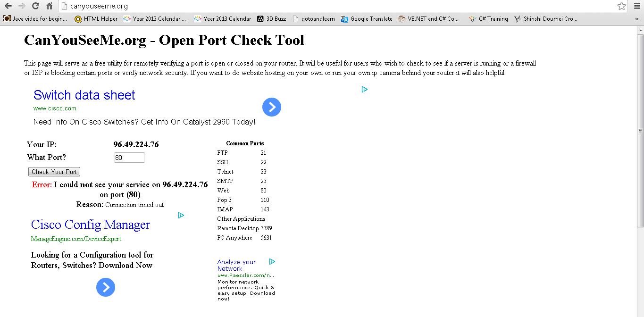The height and width of the screenshot is (317, 644).
Task: Reload the page with the refresh icon
Action: [x=35, y=6]
